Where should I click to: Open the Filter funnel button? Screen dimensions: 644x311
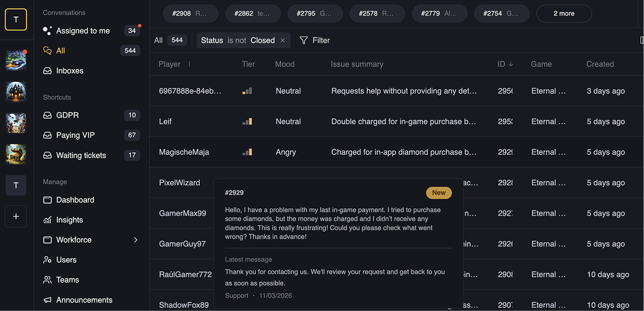pos(315,40)
